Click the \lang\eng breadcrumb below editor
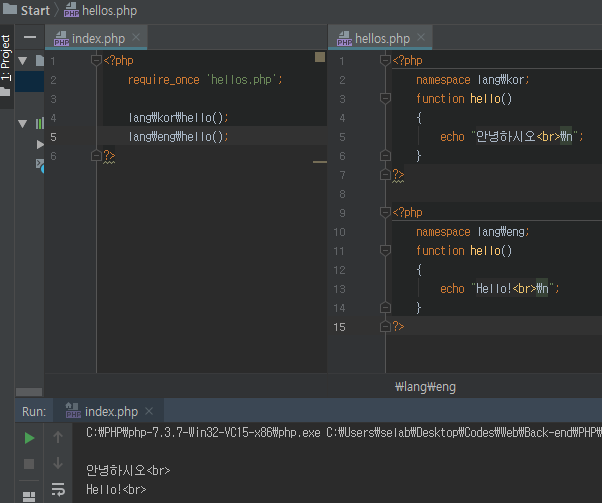The image size is (602, 503). [x=427, y=385]
